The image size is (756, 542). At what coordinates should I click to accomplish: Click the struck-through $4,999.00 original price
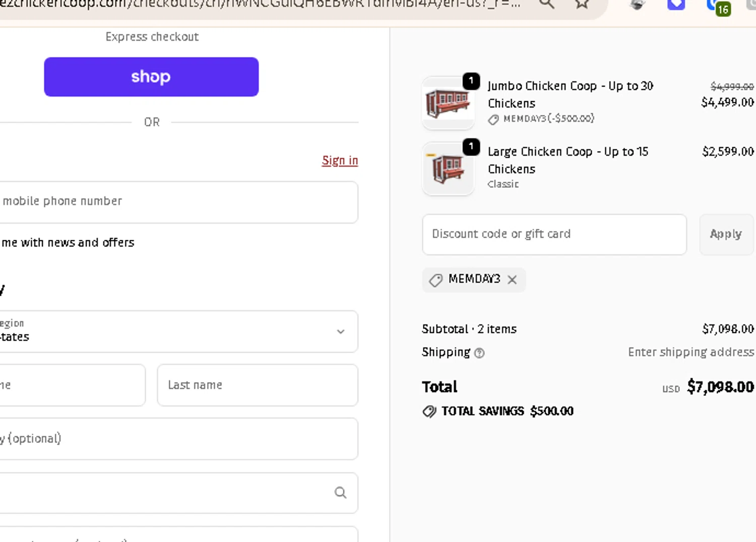point(732,87)
